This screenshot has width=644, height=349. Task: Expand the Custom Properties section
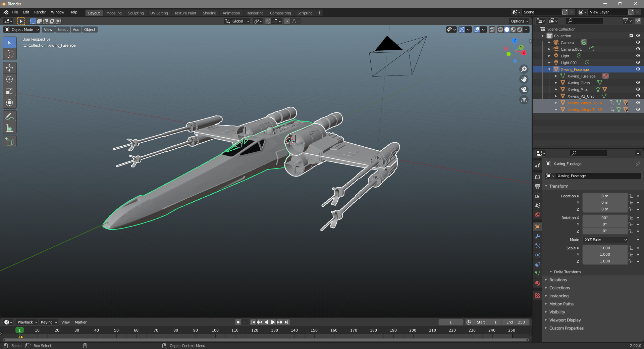pos(566,328)
